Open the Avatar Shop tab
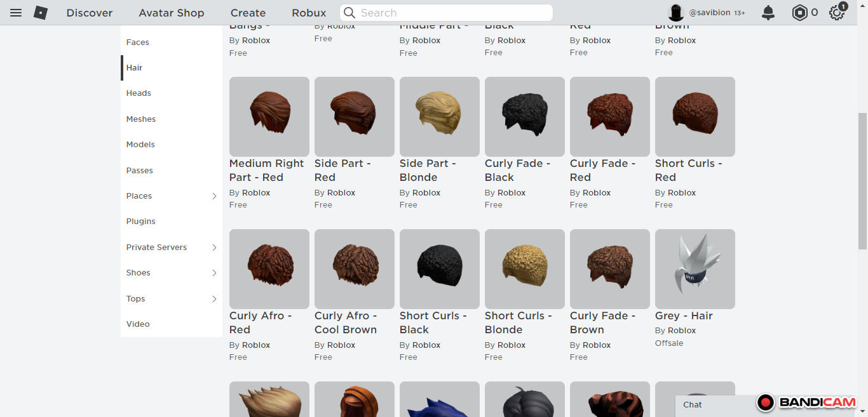 point(172,13)
